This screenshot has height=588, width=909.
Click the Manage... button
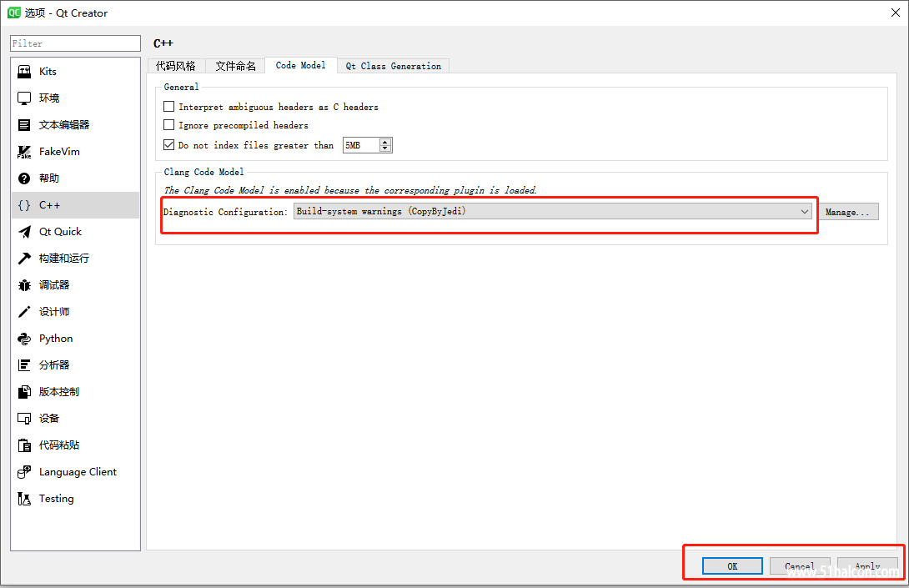click(x=847, y=212)
